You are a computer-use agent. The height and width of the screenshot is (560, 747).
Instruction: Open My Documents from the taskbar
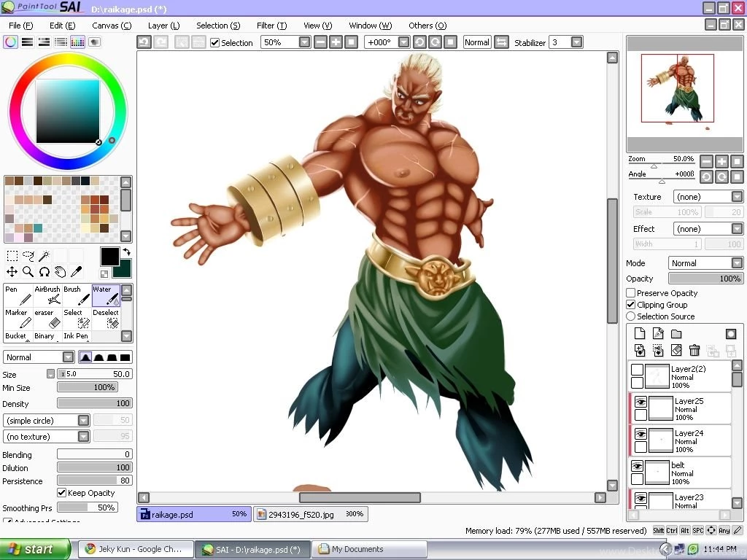pos(369,549)
